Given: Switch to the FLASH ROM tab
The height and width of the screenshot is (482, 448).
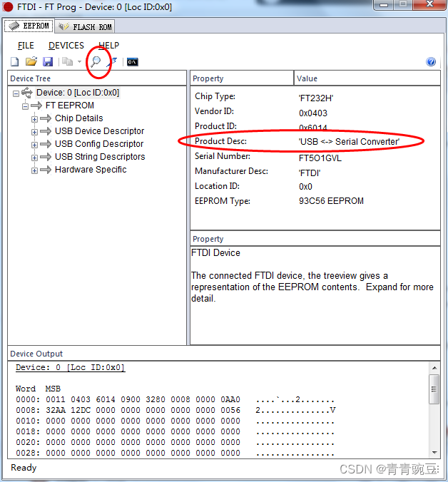Looking at the screenshot, I should click(85, 27).
